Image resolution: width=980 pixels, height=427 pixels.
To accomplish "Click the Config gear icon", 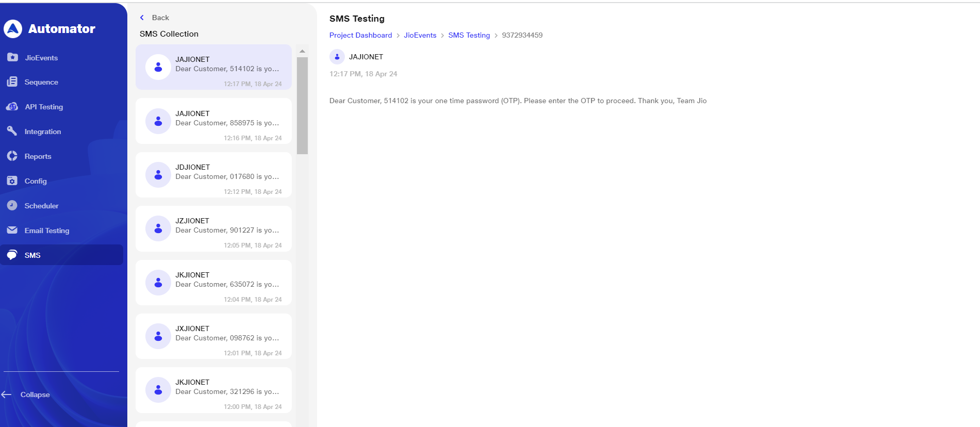I will click(x=12, y=180).
